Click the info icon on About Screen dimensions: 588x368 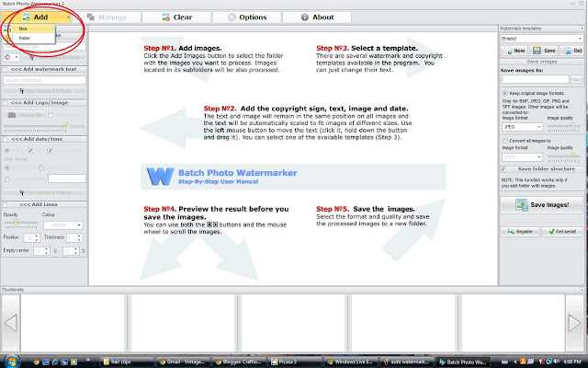click(x=304, y=17)
